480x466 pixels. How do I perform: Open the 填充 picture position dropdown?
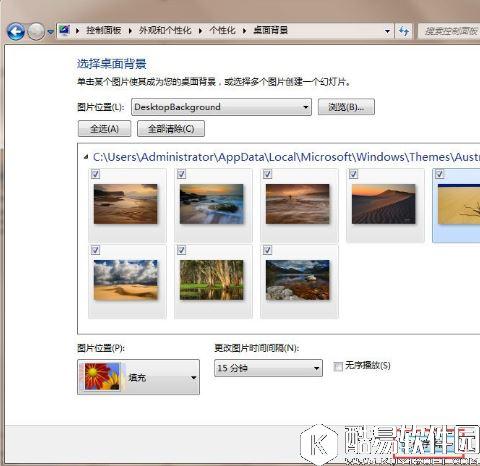click(x=138, y=377)
